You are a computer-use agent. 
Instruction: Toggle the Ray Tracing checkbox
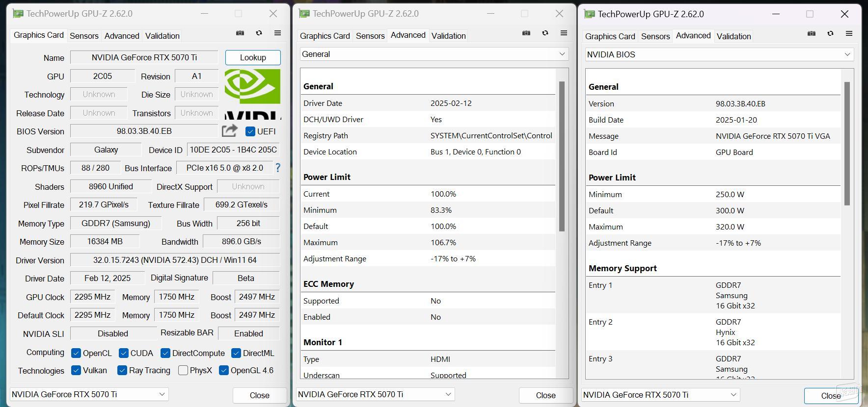[x=122, y=370]
